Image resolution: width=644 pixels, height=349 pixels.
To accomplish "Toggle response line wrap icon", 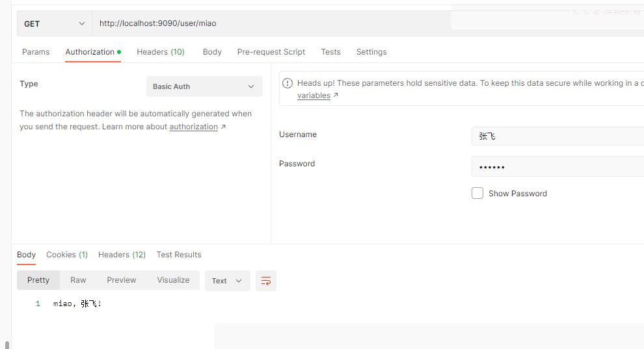I will (266, 281).
